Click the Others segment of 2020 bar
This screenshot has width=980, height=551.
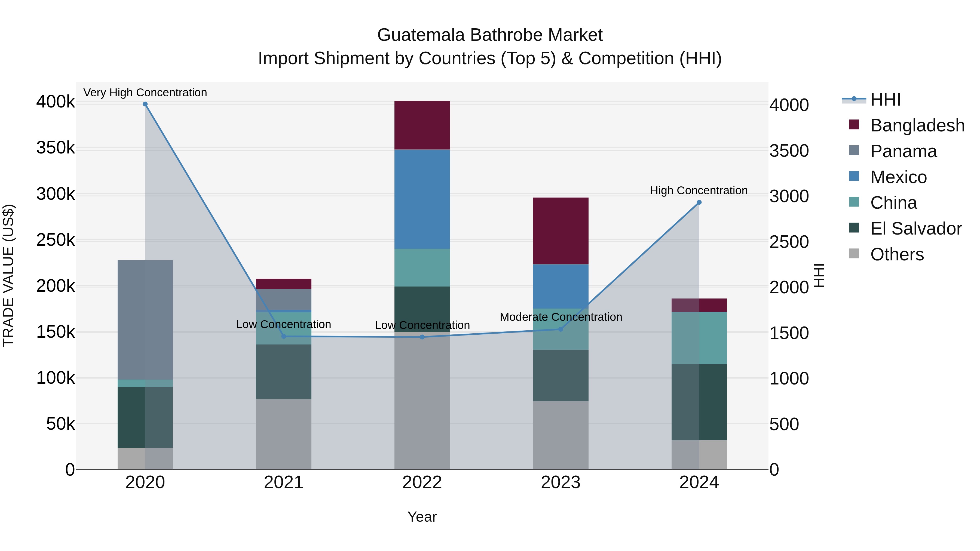pos(145,458)
